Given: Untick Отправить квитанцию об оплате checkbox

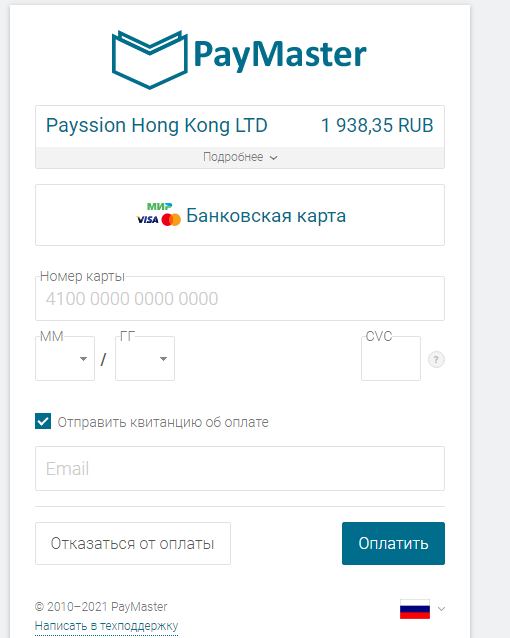Looking at the screenshot, I should (43, 422).
